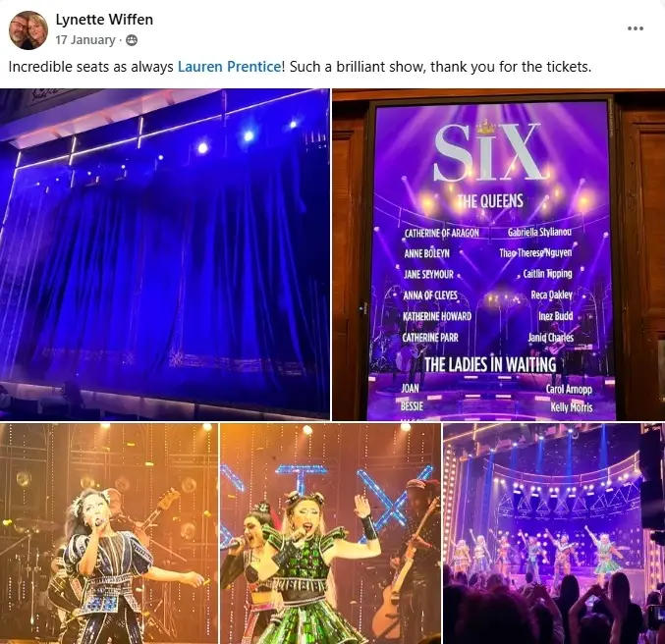Open the photo of the performer in the green costume
This screenshot has width=665, height=644.
[331, 533]
